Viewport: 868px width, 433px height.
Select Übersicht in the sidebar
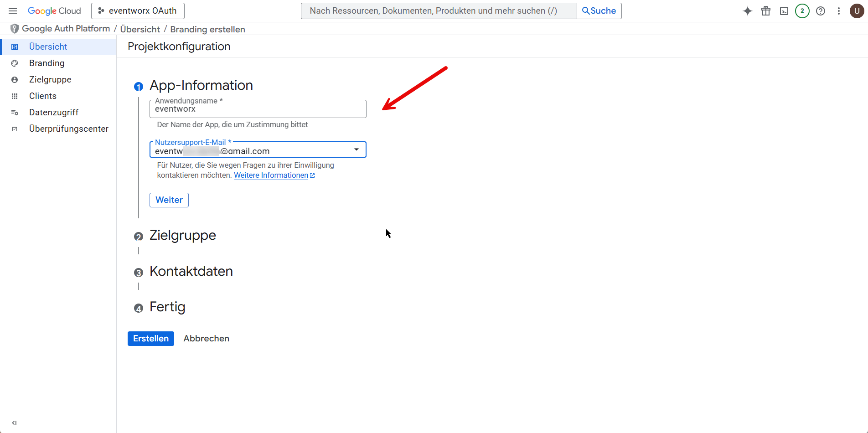point(58,47)
